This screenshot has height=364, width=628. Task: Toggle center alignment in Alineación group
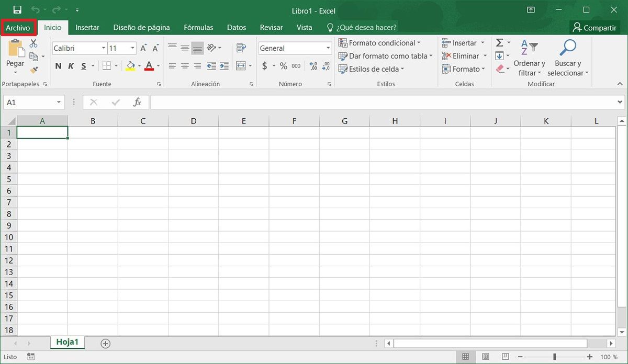point(184,66)
